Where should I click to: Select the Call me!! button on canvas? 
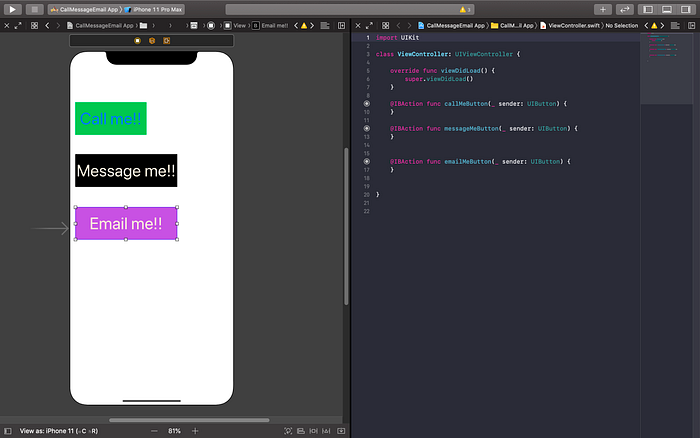110,119
